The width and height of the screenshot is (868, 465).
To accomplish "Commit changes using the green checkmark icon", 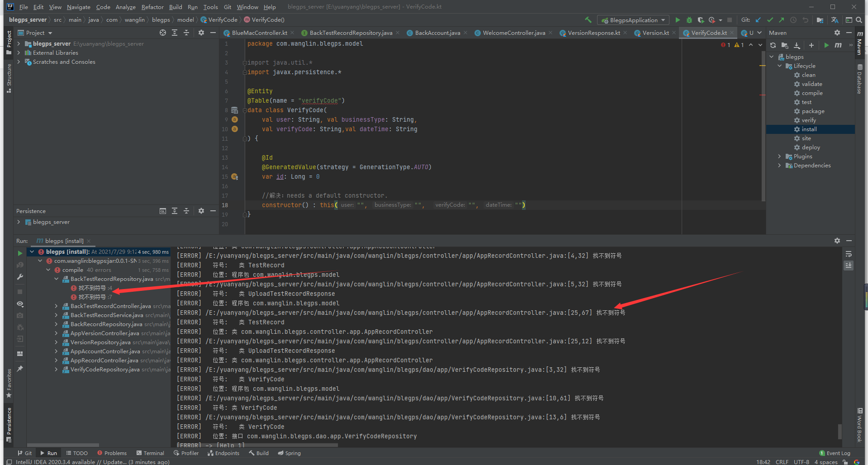I will coord(769,20).
